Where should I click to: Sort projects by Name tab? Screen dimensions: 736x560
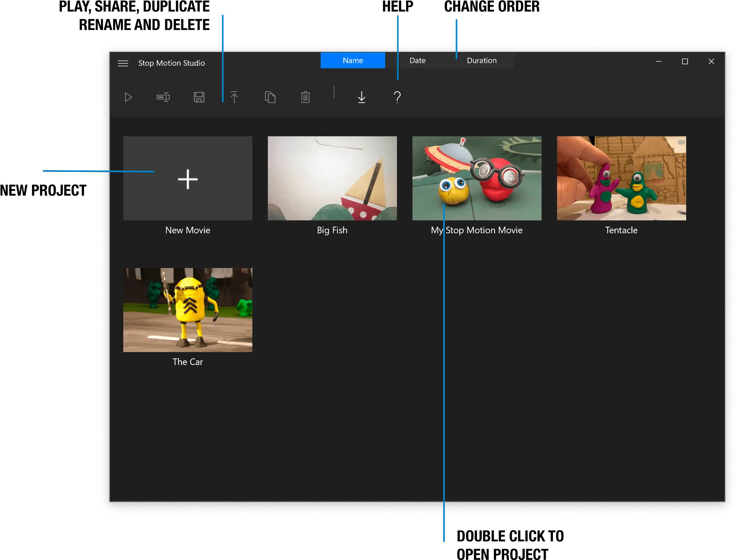352,60
